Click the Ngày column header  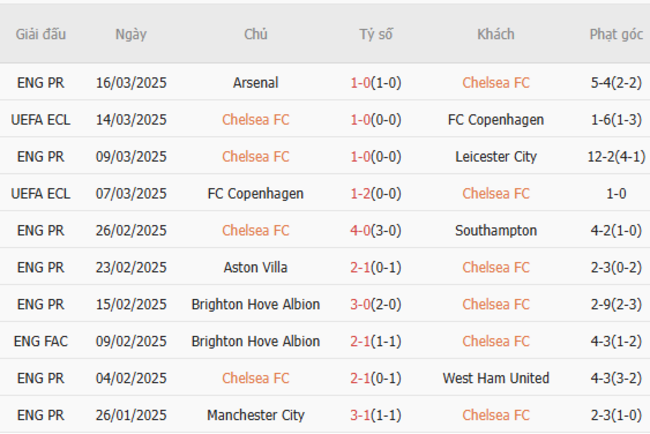point(131,34)
